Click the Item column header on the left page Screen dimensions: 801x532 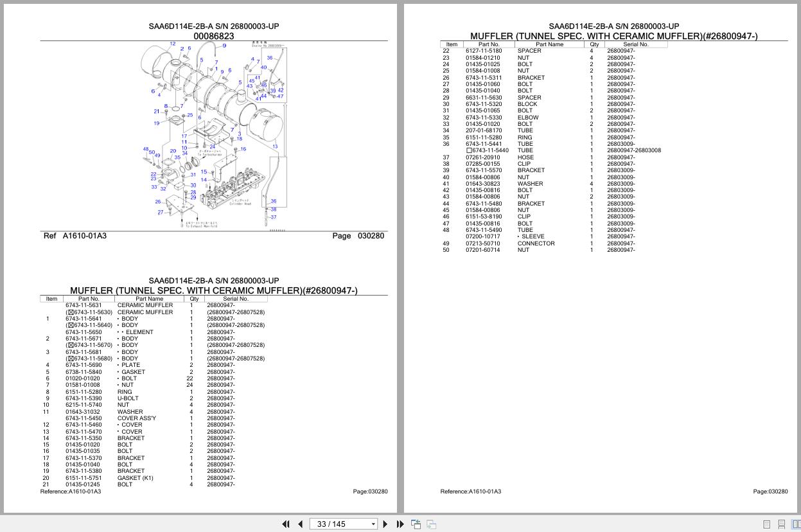[x=51, y=299]
